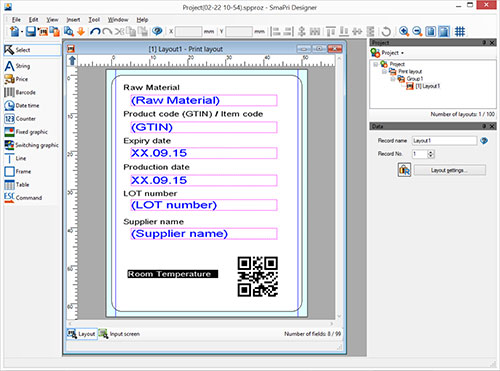Click the Undo arrow icon
Viewport: 500px width, 371px height.
[95, 31]
